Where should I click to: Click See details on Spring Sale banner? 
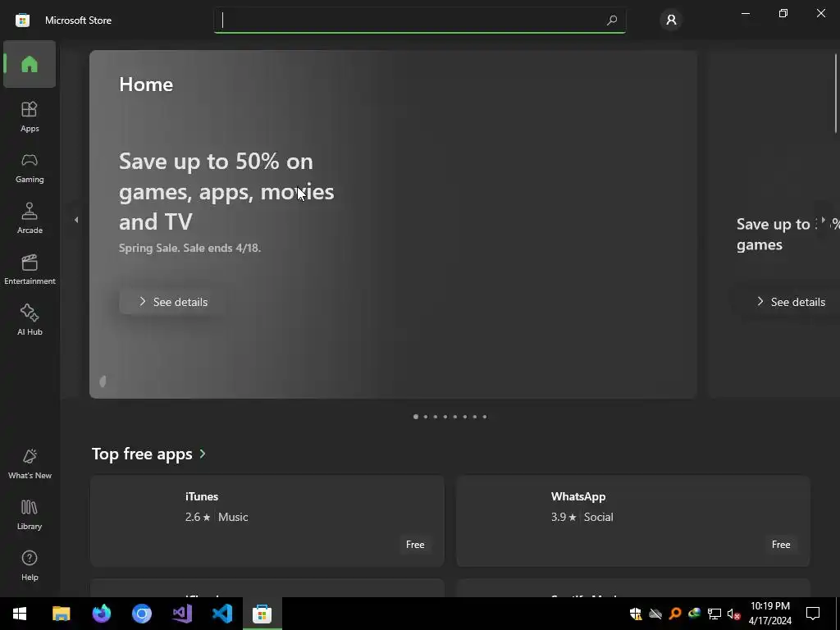tap(172, 302)
